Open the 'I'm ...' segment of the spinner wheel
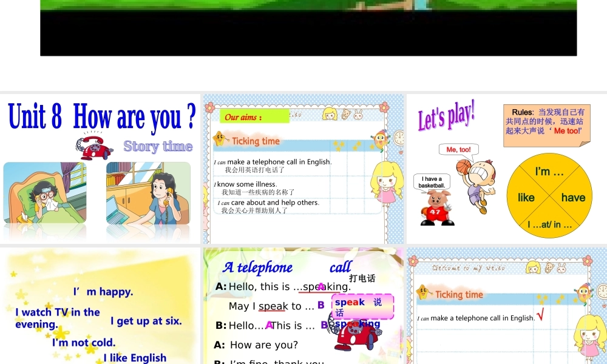This screenshot has height=364, width=607. (548, 172)
